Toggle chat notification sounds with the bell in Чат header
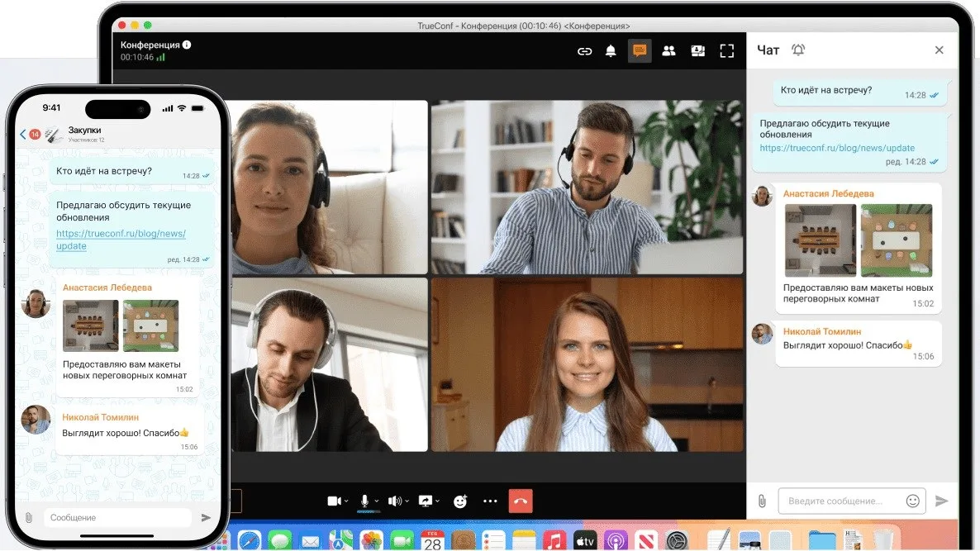The image size is (980, 551). click(x=798, y=50)
